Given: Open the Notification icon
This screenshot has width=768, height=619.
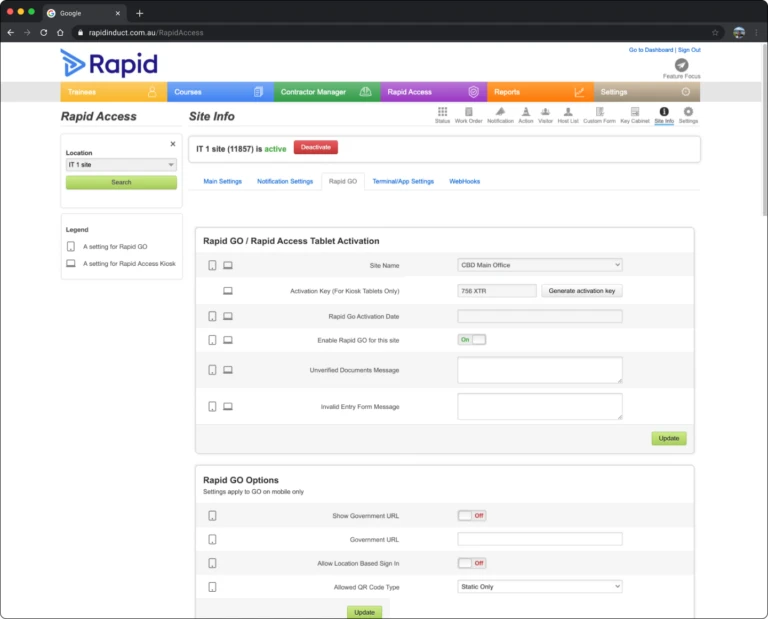Looking at the screenshot, I should coord(500,115).
